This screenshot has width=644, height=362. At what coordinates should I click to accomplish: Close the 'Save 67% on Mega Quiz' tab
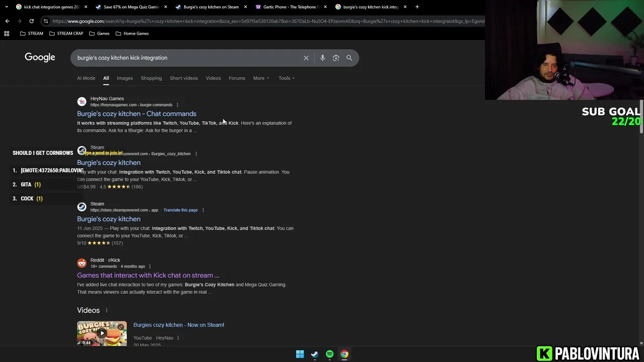(166, 7)
